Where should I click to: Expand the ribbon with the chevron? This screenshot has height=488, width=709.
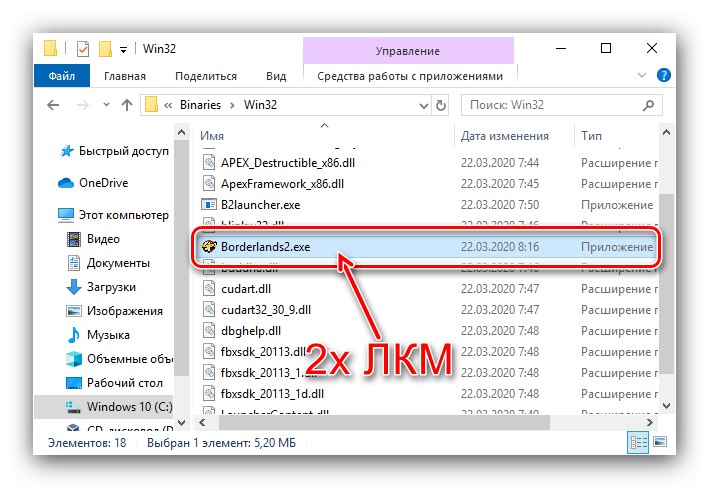click(x=642, y=75)
